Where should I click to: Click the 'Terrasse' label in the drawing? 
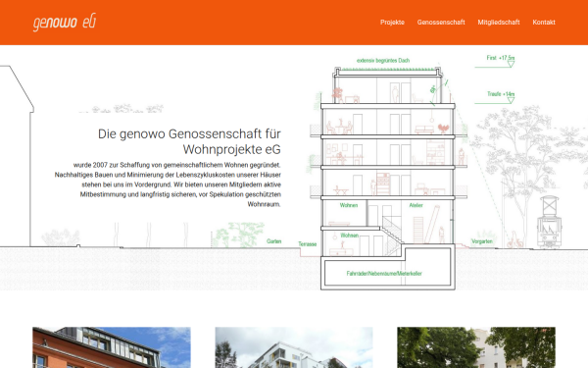click(x=308, y=244)
